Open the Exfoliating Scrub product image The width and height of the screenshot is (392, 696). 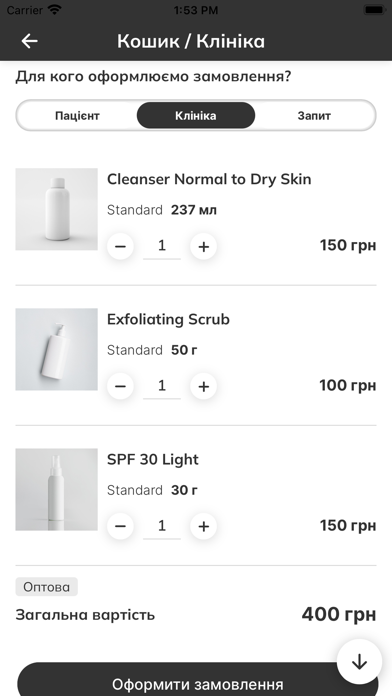click(56, 349)
